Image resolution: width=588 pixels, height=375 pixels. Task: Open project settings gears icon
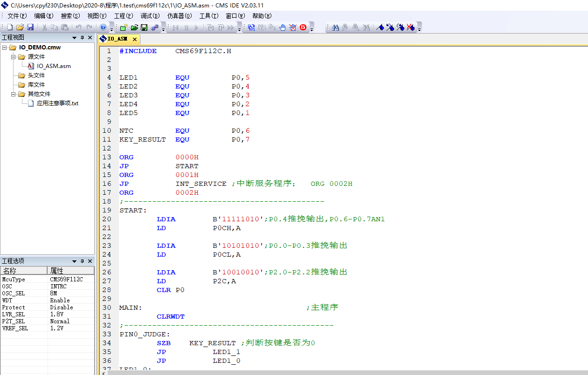(155, 27)
